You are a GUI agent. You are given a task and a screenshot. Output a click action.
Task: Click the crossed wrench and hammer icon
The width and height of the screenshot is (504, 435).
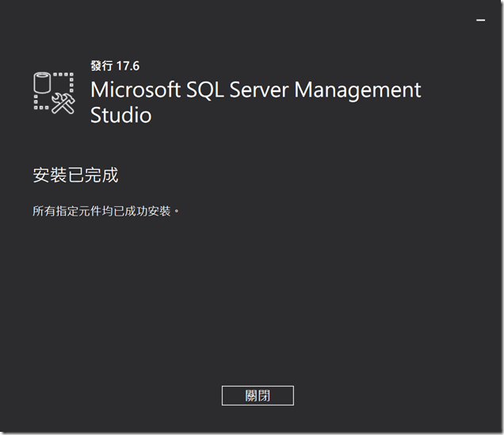pos(63,104)
